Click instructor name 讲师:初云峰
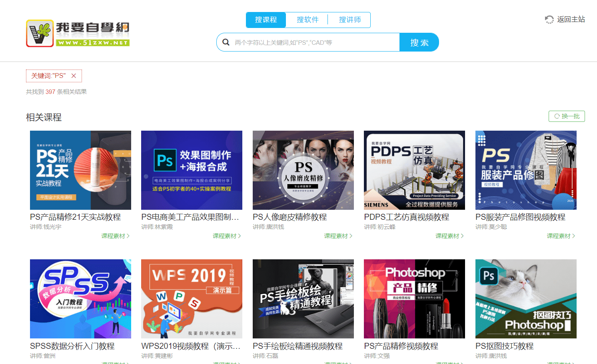The image size is (597, 364). [380, 227]
